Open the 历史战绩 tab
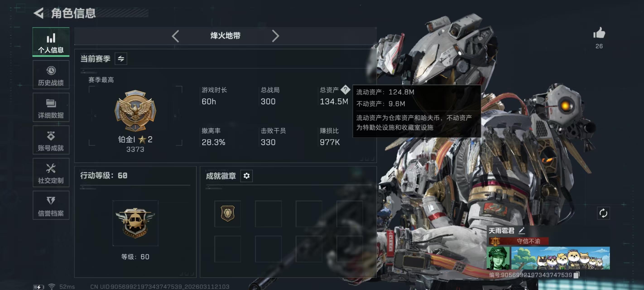644x290 pixels. (x=51, y=75)
